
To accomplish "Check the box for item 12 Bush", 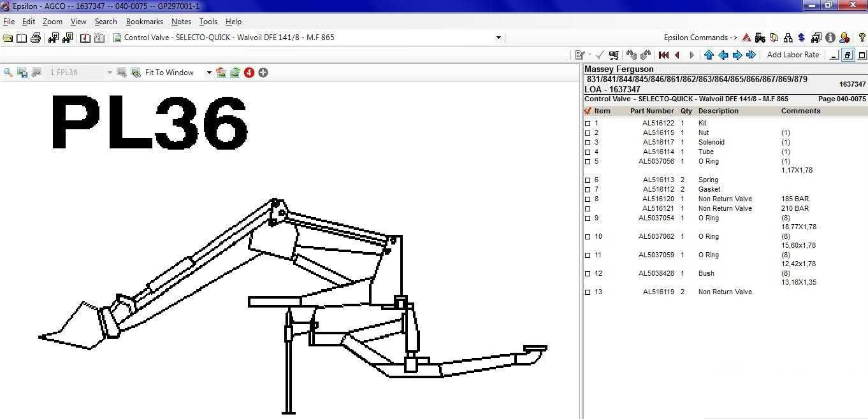I will pyautogui.click(x=588, y=274).
